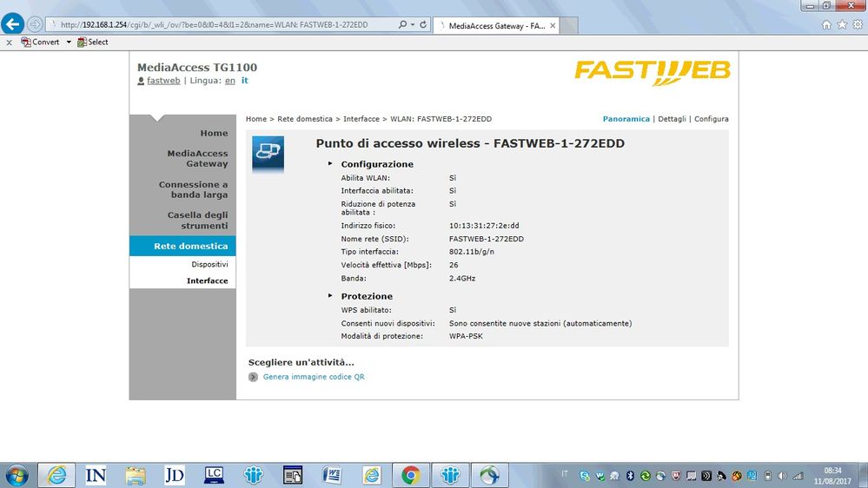Screen dimensions: 868x488
Task: Refresh the page with reload icon
Action: click(x=423, y=24)
